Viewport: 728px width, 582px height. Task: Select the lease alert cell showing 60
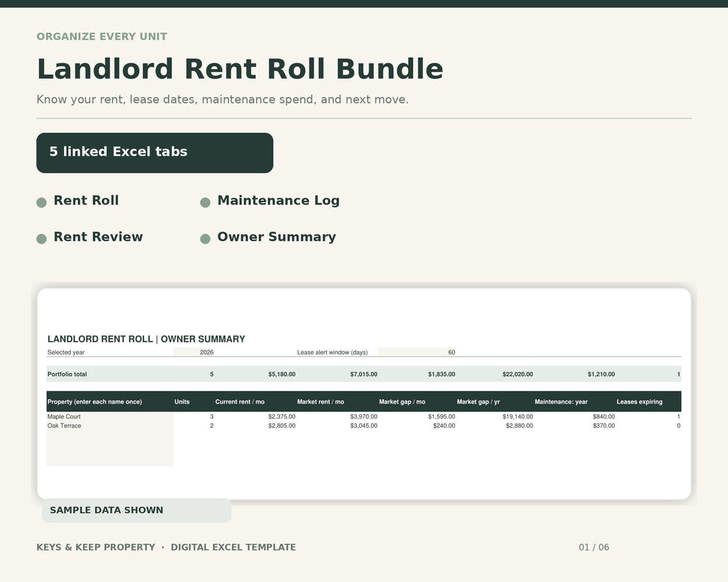(417, 352)
